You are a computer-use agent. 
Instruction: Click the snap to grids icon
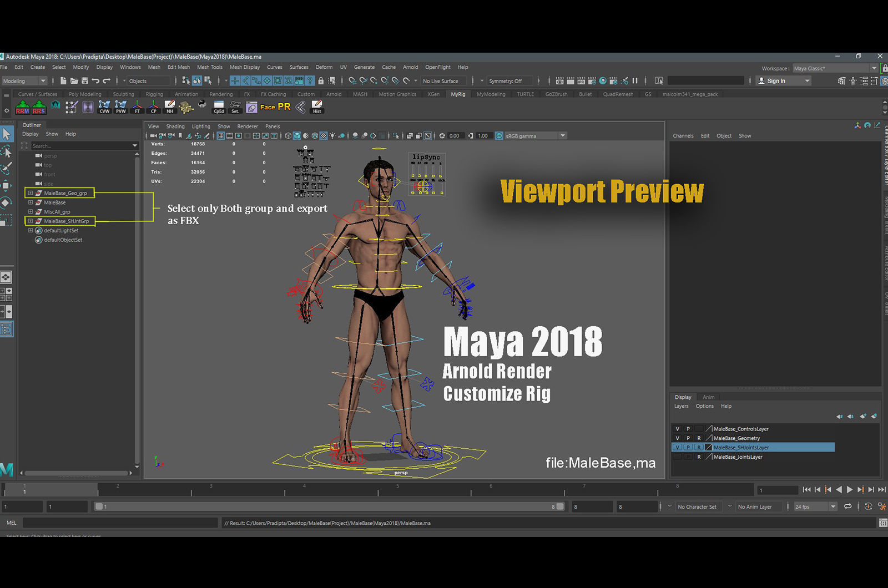pyautogui.click(x=352, y=81)
